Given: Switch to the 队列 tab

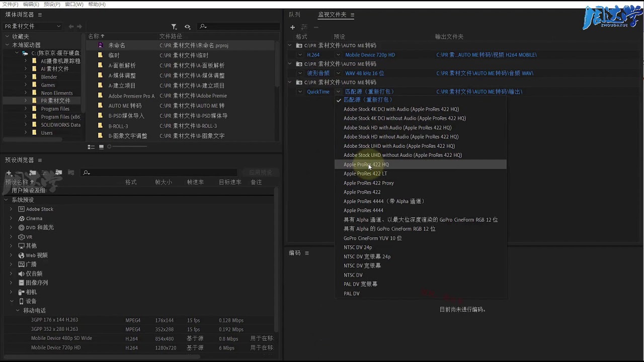Looking at the screenshot, I should pos(294,15).
